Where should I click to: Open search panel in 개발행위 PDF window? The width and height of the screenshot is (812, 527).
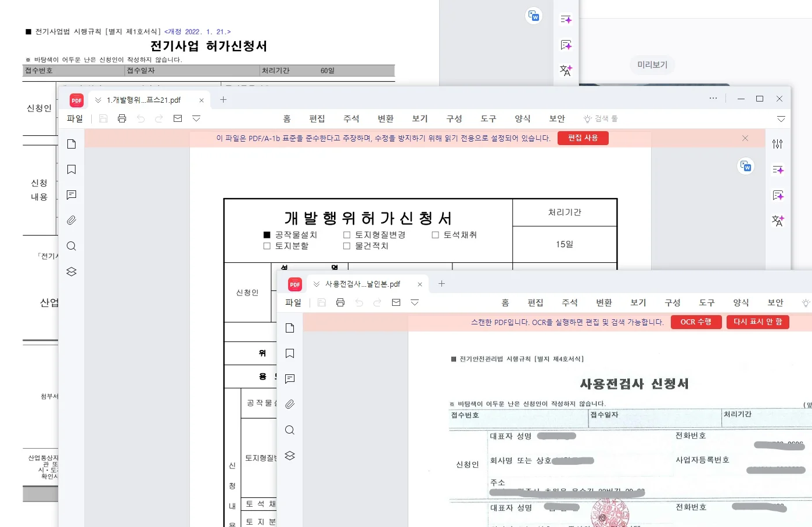pyautogui.click(x=71, y=246)
